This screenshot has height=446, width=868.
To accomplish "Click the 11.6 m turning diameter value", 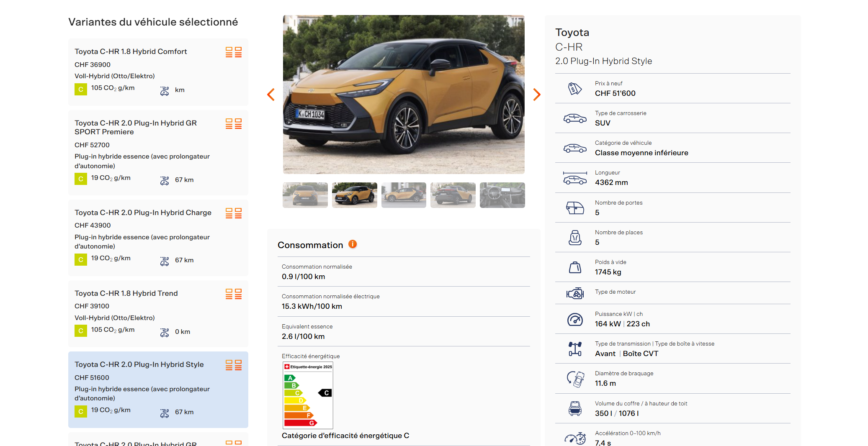I will click(x=605, y=383).
